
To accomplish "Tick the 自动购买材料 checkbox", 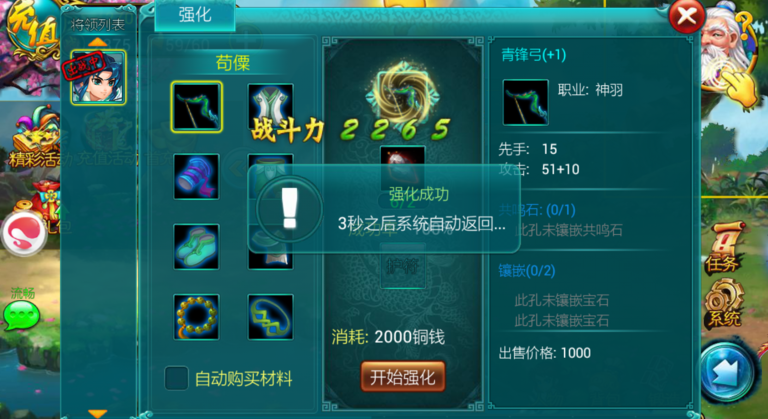I will [176, 378].
